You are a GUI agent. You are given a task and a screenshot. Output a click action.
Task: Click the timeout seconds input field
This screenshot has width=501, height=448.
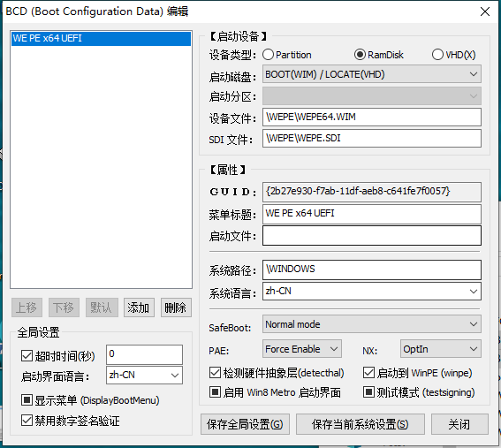point(144,354)
